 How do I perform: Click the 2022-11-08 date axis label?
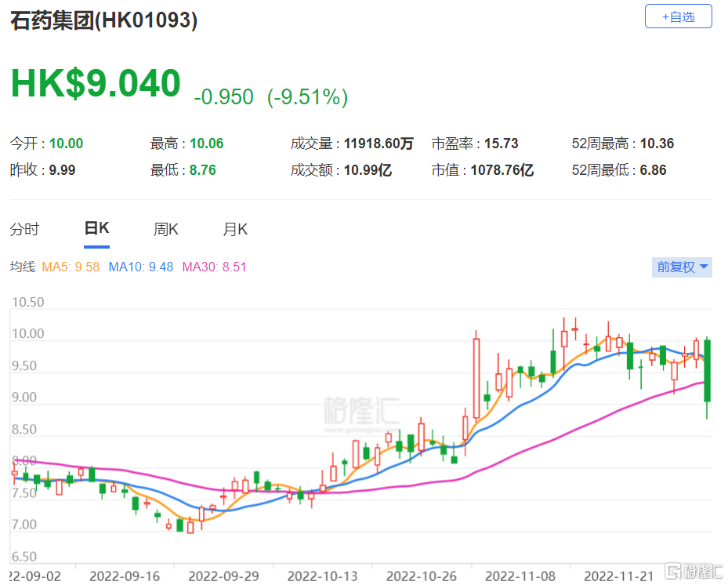click(x=520, y=576)
